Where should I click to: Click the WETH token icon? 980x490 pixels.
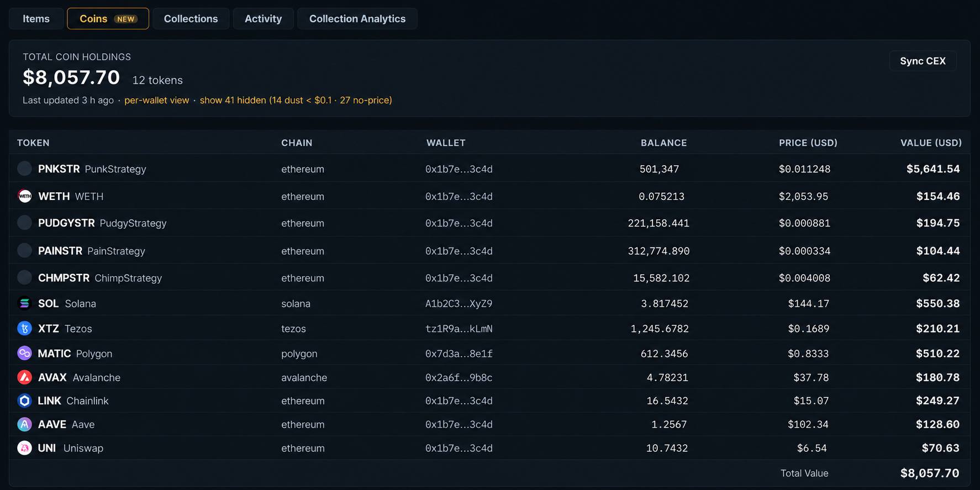(24, 196)
